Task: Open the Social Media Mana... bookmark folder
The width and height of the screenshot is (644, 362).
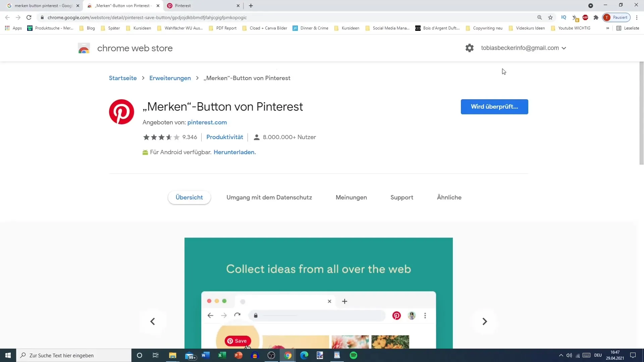Action: 387,28
